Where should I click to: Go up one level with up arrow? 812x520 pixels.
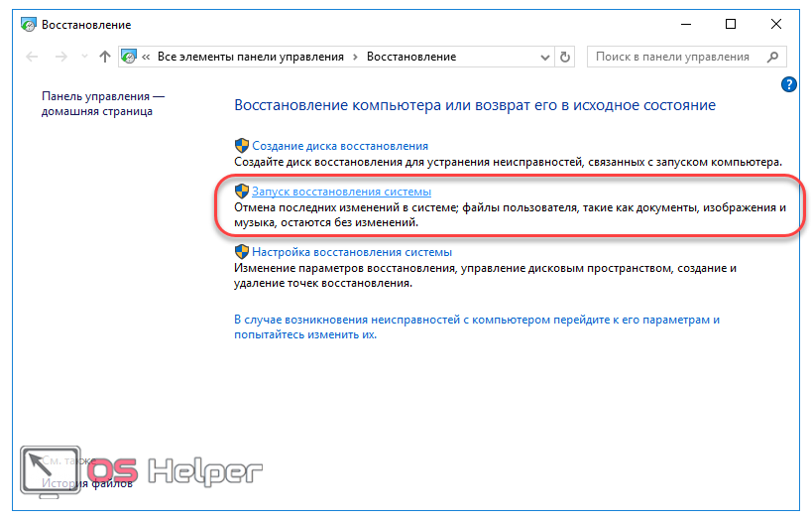click(105, 58)
